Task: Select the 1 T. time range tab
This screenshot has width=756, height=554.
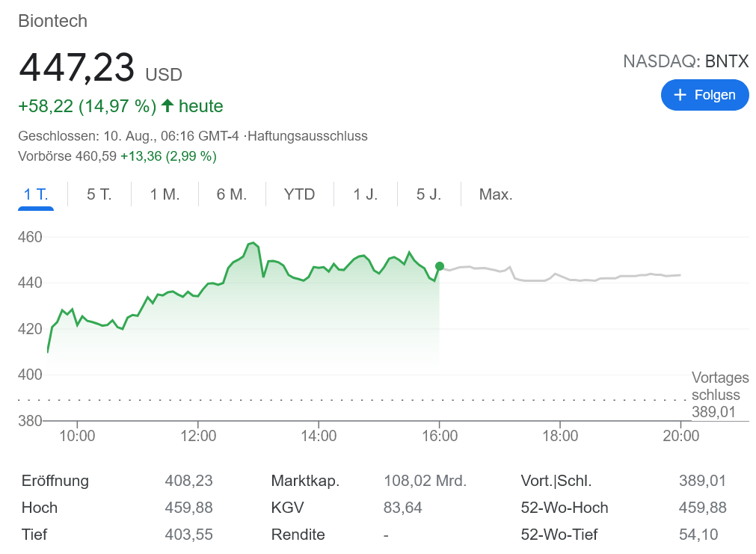Action: 35,194
